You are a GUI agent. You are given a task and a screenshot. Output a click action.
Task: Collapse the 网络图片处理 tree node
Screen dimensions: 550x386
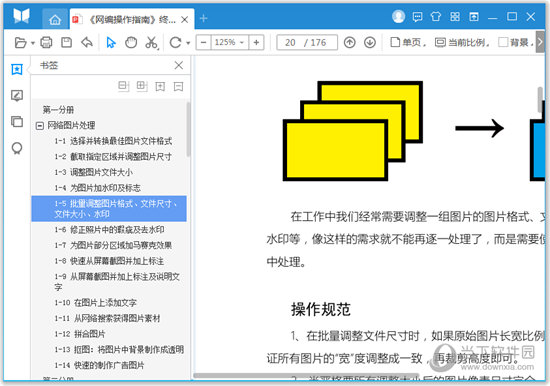coord(40,126)
